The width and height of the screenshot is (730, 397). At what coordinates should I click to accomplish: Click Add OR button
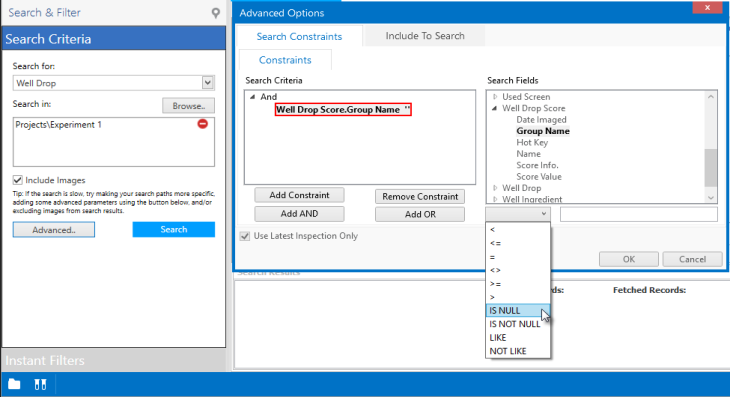tap(420, 214)
